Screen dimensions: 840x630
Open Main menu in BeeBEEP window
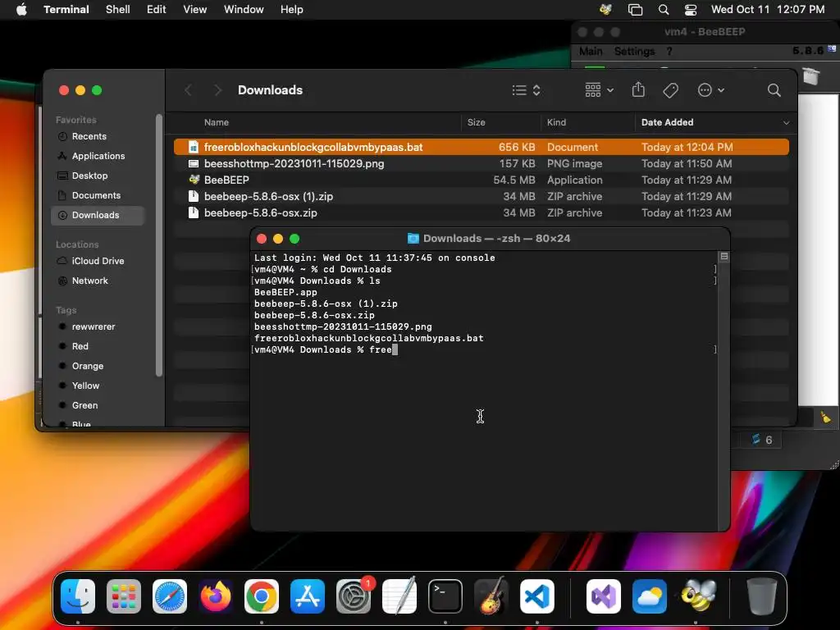(x=591, y=52)
